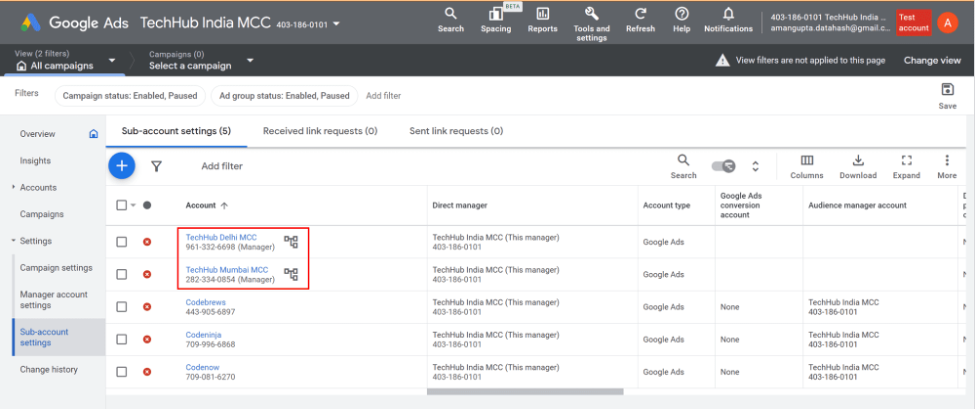Toggle the hierarchy view switch
The height and width of the screenshot is (410, 977).
[723, 166]
